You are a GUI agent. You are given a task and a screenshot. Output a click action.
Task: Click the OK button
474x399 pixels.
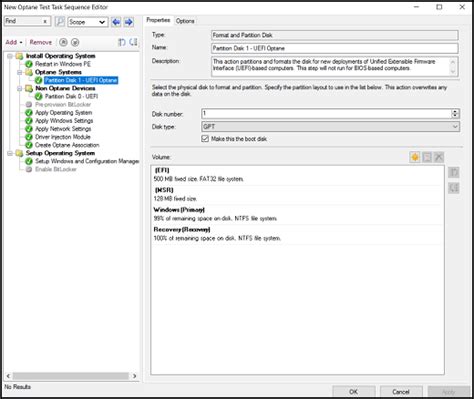[354, 392]
